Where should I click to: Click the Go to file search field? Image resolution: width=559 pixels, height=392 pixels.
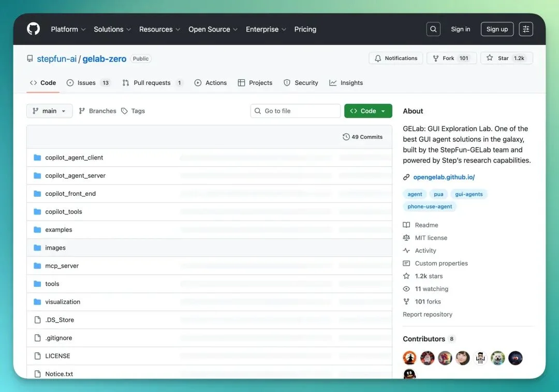tap(296, 111)
